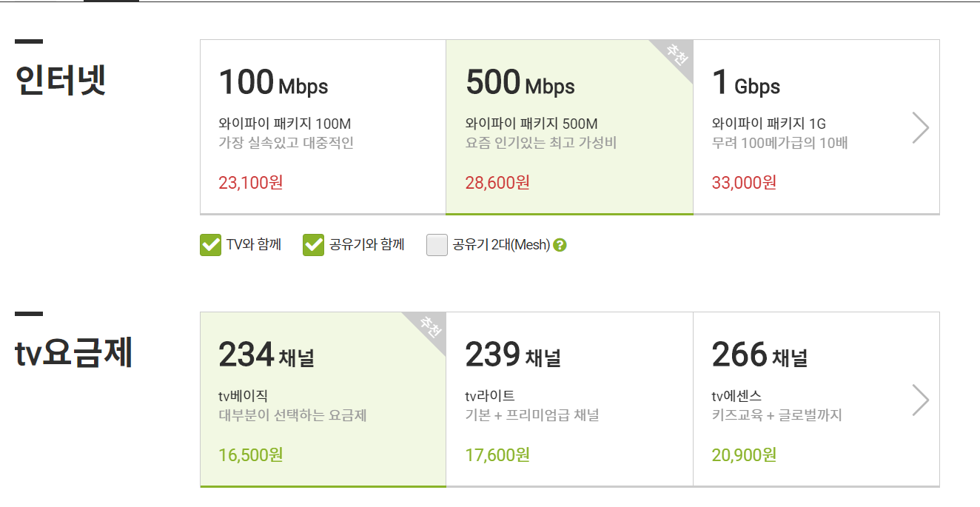Click the 33,000원 price on 1 Gbps
The height and width of the screenshot is (507, 980).
744,182
